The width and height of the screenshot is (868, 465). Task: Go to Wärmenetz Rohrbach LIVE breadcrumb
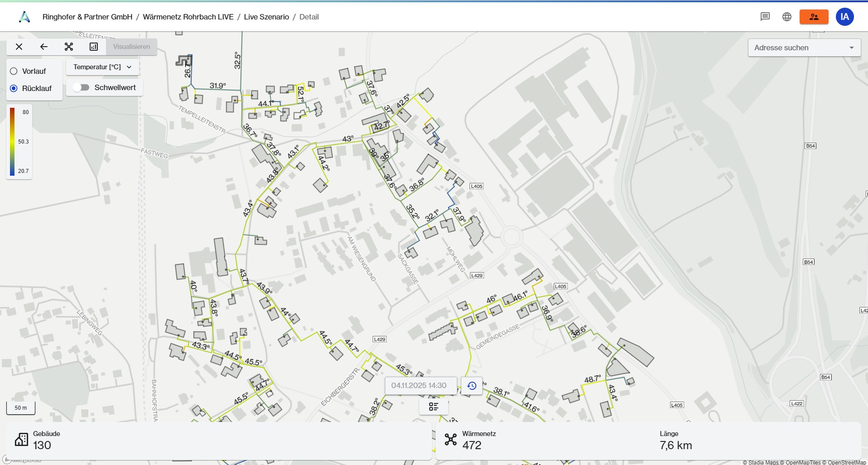pos(188,17)
